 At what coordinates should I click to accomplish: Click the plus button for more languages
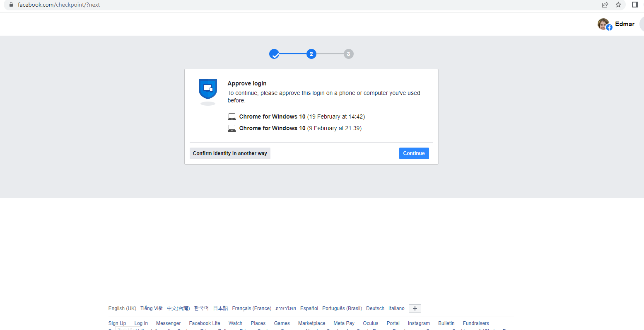click(415, 308)
